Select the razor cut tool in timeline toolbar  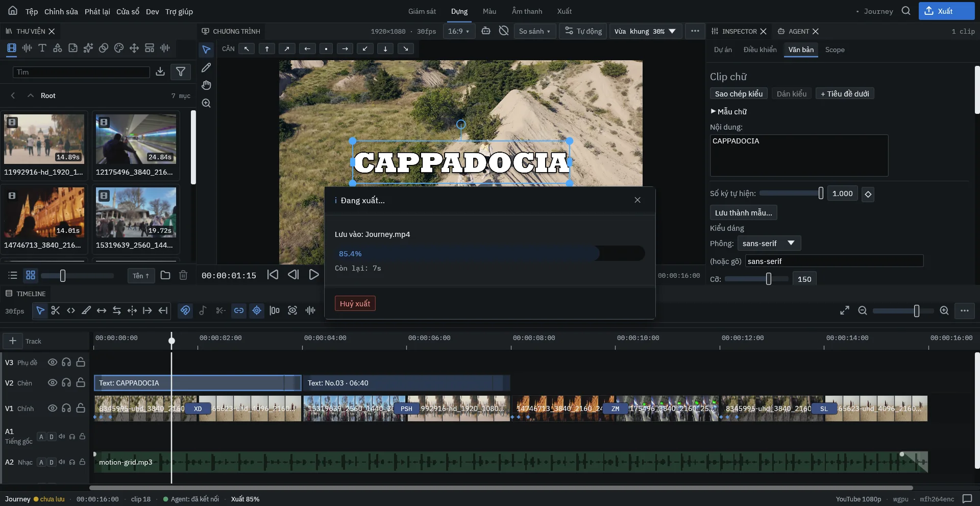[x=56, y=310]
